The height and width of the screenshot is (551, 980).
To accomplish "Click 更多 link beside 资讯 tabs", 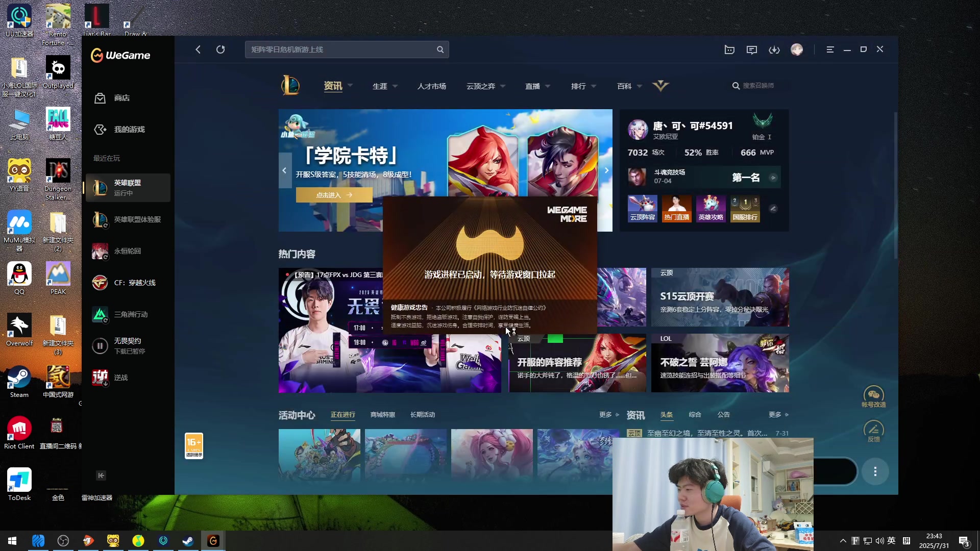I will pyautogui.click(x=778, y=415).
